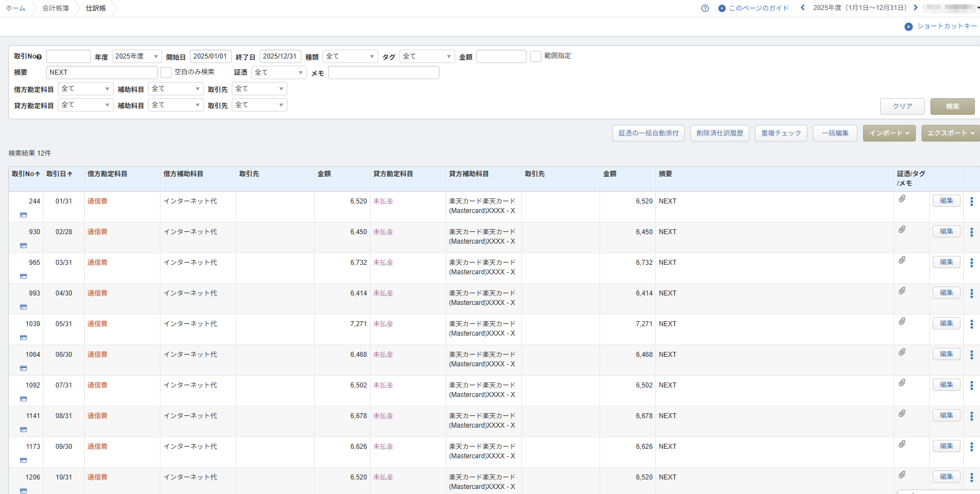980x494 pixels.
Task: Click the help question mark icon
Action: 705,8
